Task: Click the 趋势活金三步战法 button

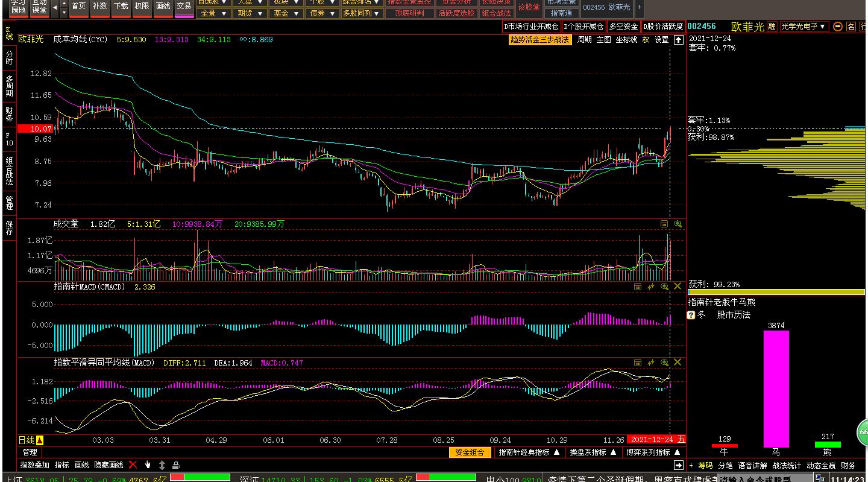Action: click(539, 40)
